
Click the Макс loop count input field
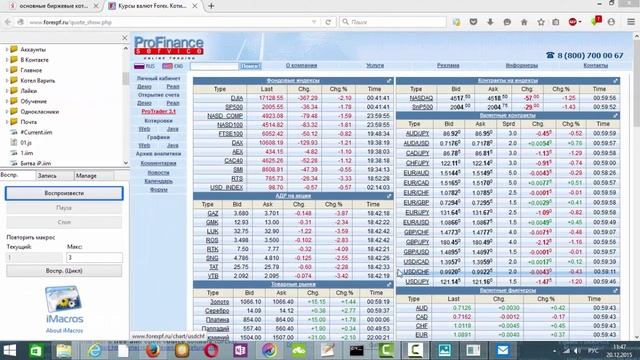94,258
